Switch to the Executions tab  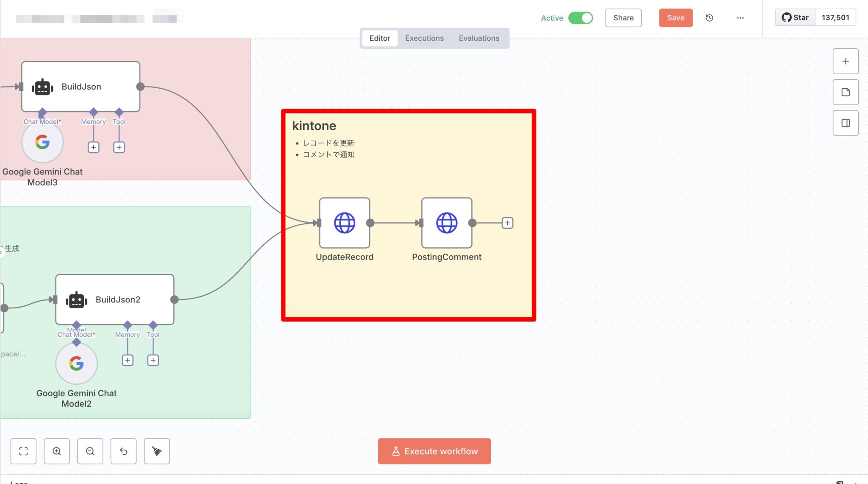tap(424, 38)
